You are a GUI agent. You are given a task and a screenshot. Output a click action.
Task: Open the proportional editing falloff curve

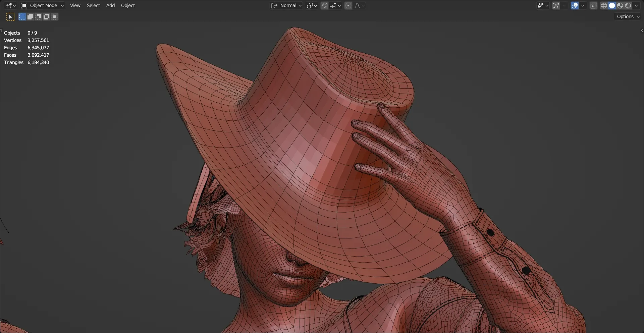pyautogui.click(x=359, y=5)
